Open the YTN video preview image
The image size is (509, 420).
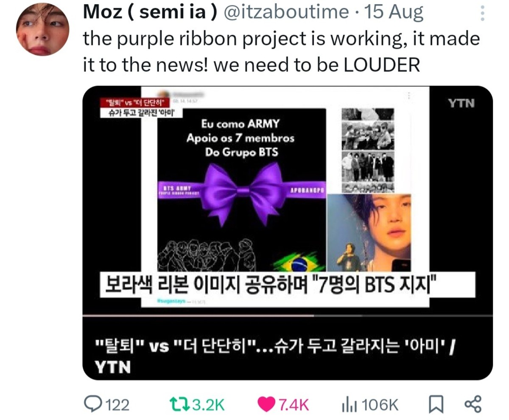pyautogui.click(x=288, y=200)
